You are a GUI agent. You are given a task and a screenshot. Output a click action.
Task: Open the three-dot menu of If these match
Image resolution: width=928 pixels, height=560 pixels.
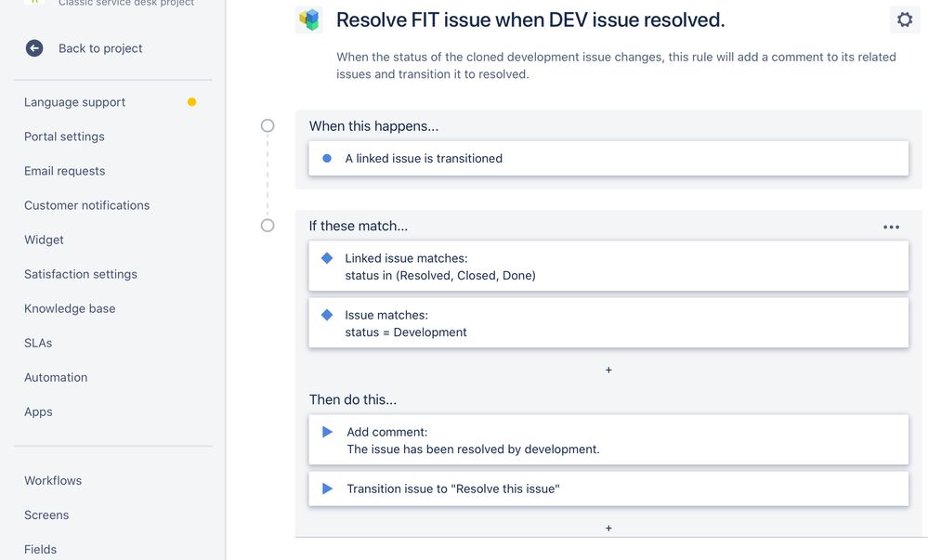tap(891, 227)
